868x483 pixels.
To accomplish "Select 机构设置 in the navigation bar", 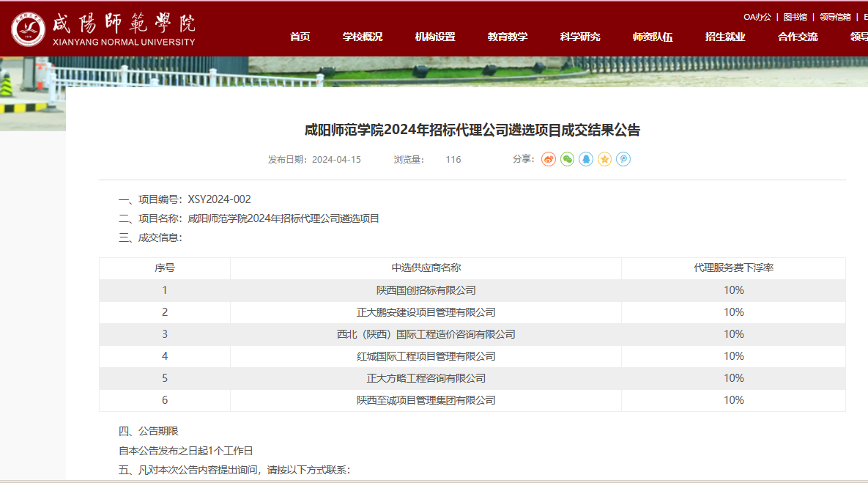I will point(435,37).
